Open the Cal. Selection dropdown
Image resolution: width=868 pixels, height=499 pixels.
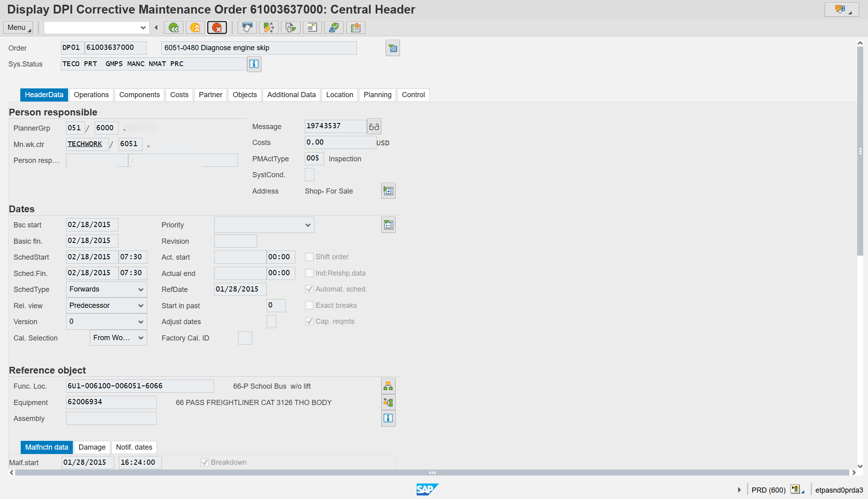[x=141, y=338]
